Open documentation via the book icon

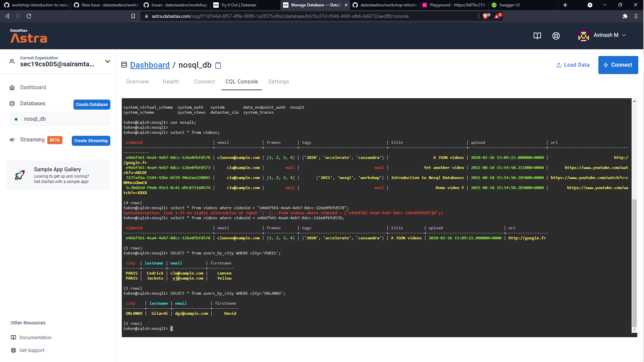click(537, 36)
